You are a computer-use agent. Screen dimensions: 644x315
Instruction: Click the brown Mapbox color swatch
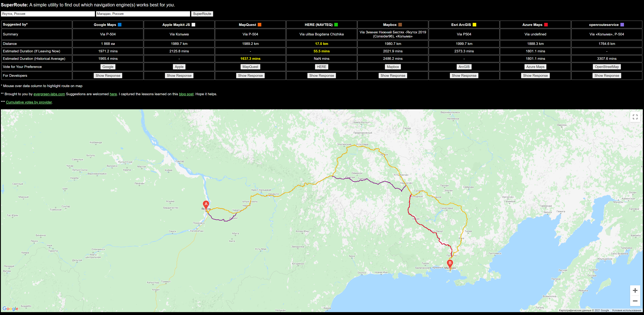coord(400,24)
